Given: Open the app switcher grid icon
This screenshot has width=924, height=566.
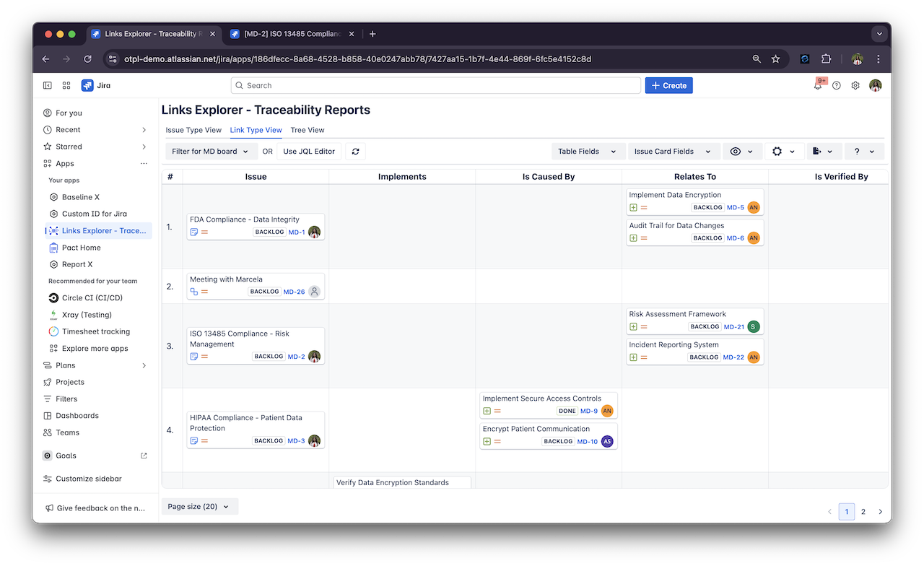Looking at the screenshot, I should (66, 85).
